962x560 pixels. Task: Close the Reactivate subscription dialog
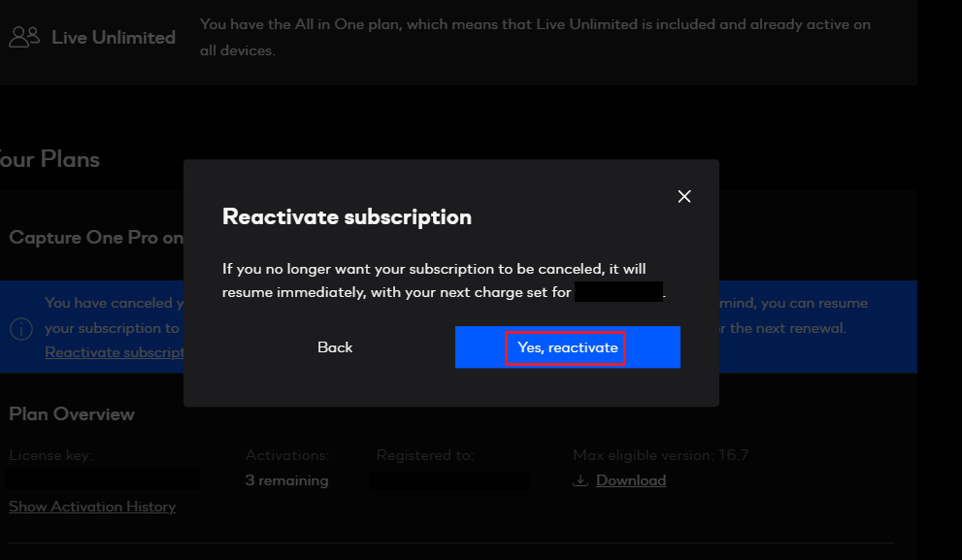click(x=684, y=196)
